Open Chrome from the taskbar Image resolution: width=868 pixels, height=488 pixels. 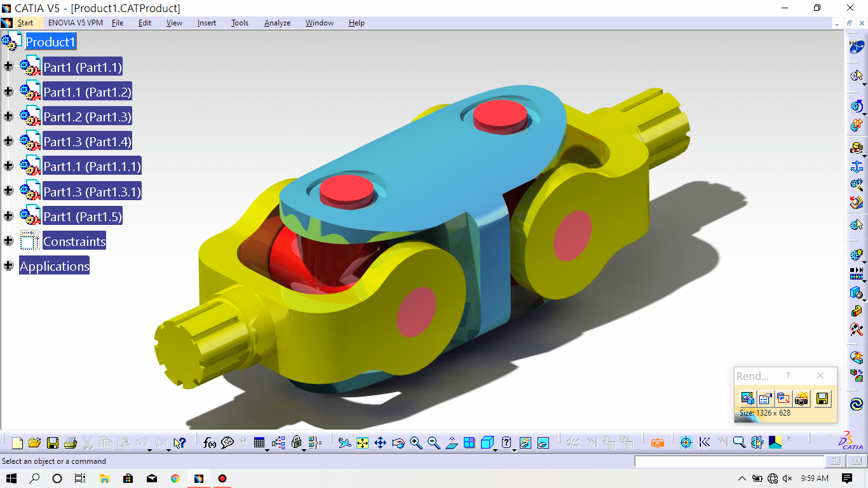(x=175, y=478)
